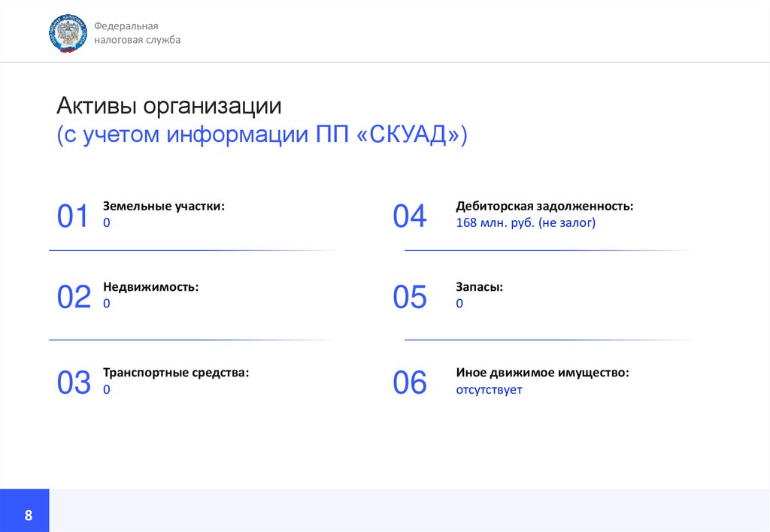Click the slide page number '8'
Image resolution: width=770 pixels, height=532 pixels.
point(29,515)
